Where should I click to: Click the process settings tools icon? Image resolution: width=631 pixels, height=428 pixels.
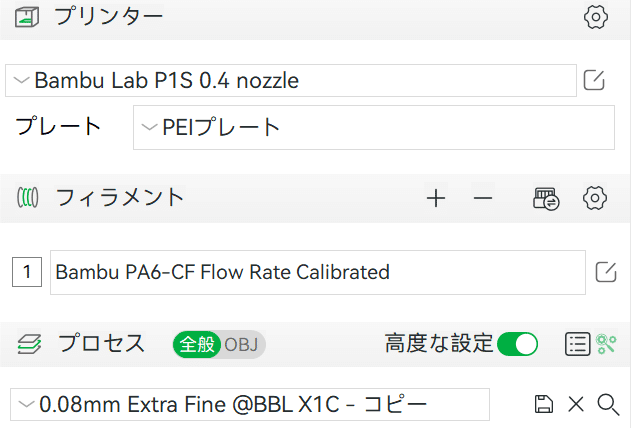pyautogui.click(x=606, y=344)
